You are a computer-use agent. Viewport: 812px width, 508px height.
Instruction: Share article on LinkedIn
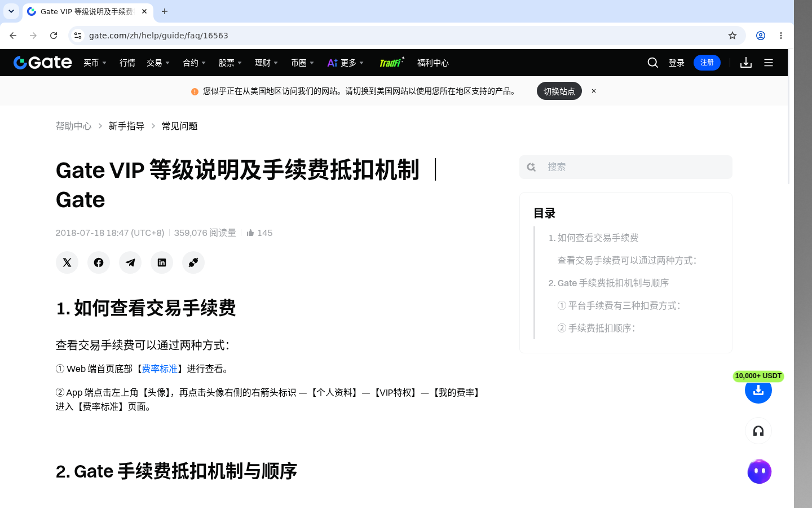162,262
